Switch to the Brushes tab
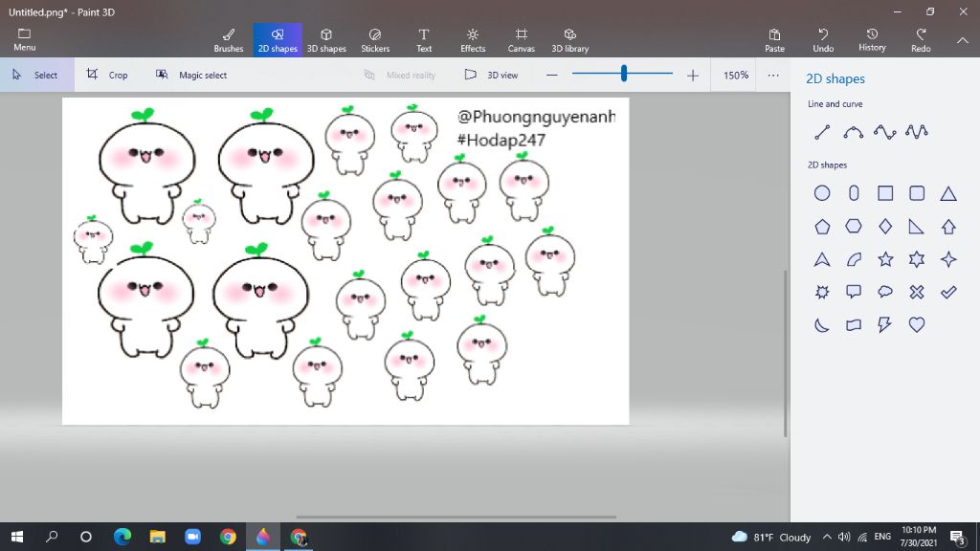This screenshot has height=551, width=980. click(229, 40)
